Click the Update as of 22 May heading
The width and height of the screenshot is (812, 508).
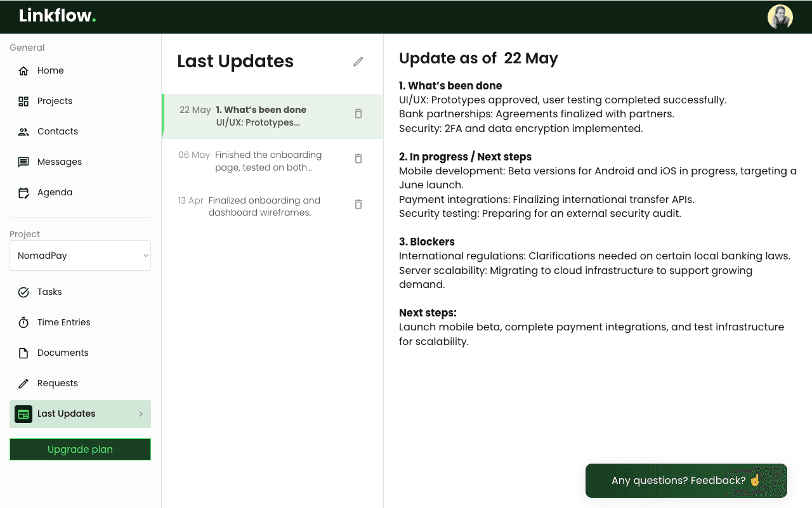(x=478, y=58)
